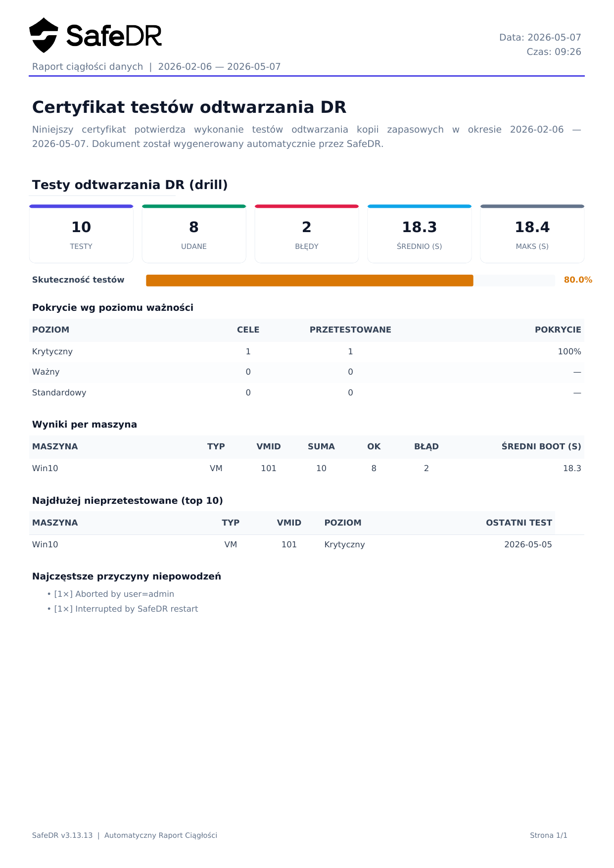This screenshot has width=614, height=868.
Task: Click the 'BŁĄD' column header
Action: [x=426, y=447]
